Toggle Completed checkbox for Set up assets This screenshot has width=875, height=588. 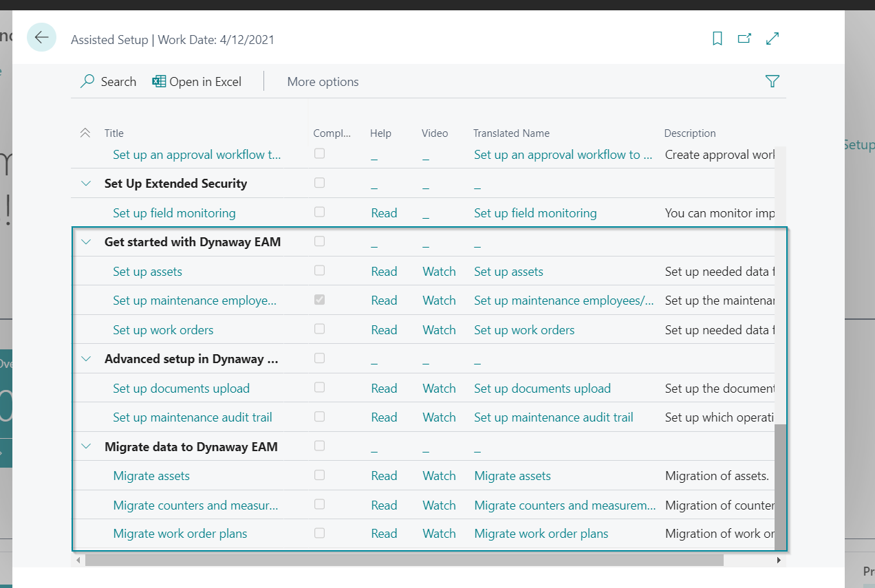(320, 270)
